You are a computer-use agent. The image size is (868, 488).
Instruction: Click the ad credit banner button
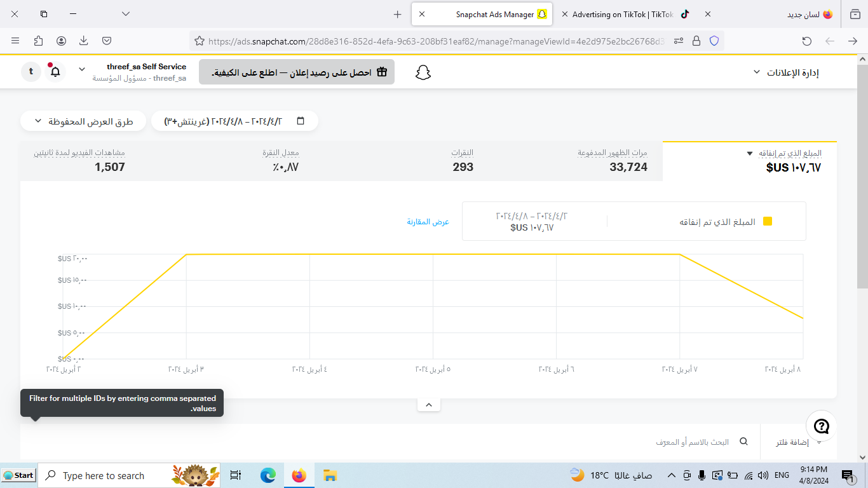(297, 72)
